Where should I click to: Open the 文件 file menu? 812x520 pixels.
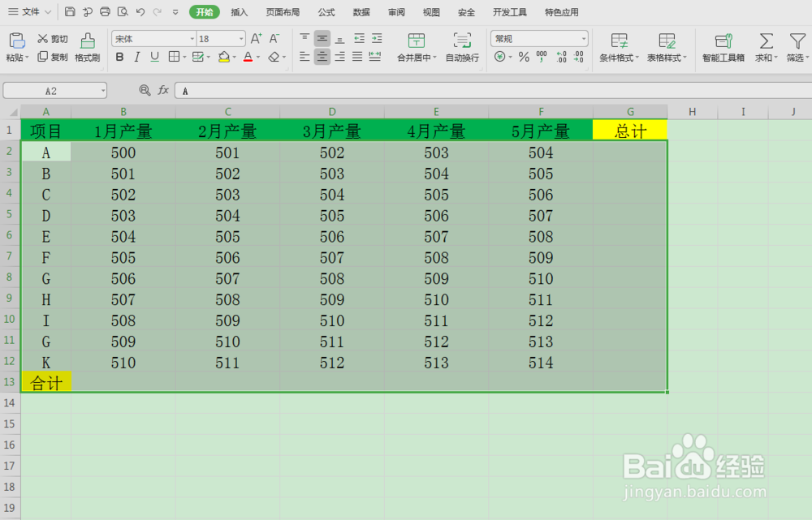click(x=29, y=12)
